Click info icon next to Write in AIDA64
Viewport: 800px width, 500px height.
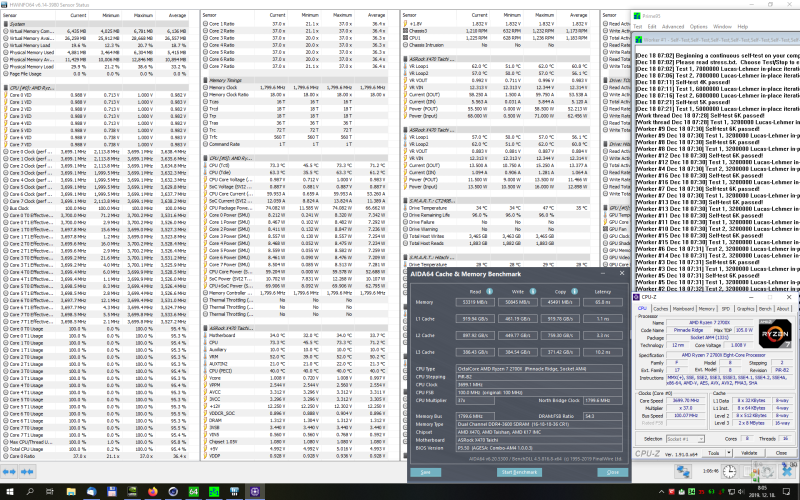click(x=533, y=291)
